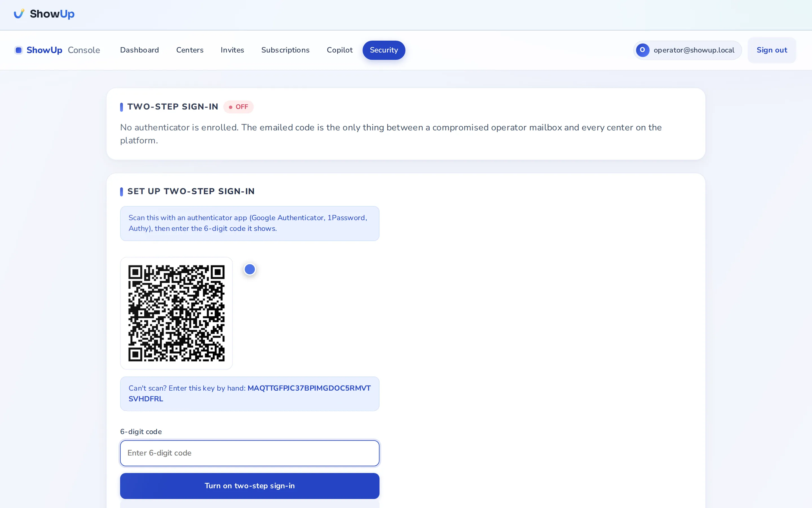The image size is (812, 508).
Task: Click the Turn on two-step sign-in button
Action: click(250, 486)
